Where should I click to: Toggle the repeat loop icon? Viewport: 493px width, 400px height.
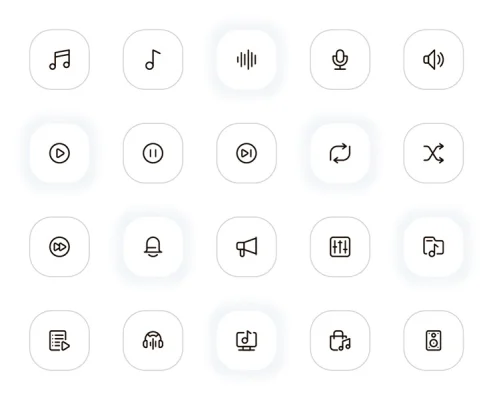tap(340, 153)
